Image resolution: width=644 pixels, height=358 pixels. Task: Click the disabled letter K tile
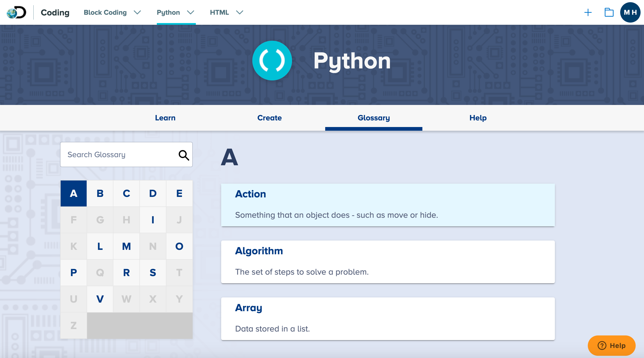(x=73, y=246)
